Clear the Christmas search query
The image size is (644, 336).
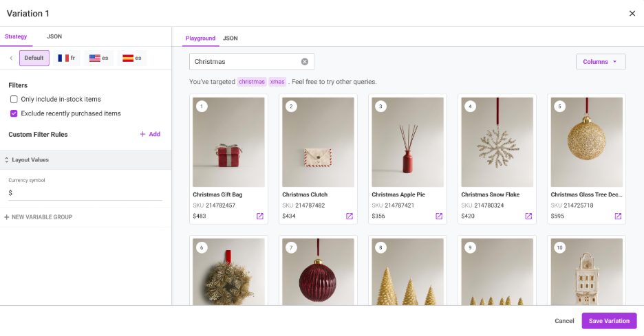pos(305,62)
